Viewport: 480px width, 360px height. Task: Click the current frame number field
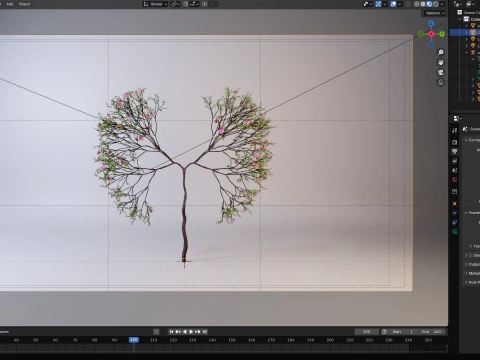coord(366,331)
